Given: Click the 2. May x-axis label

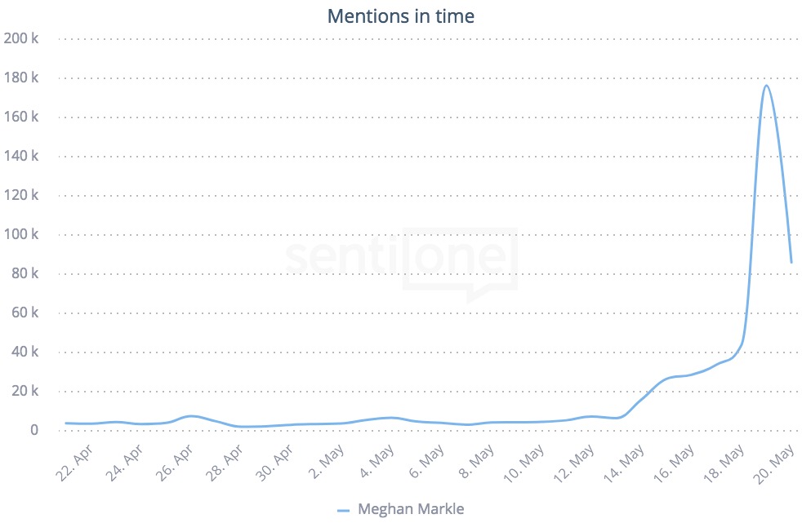Looking at the screenshot, I should pos(327,463).
